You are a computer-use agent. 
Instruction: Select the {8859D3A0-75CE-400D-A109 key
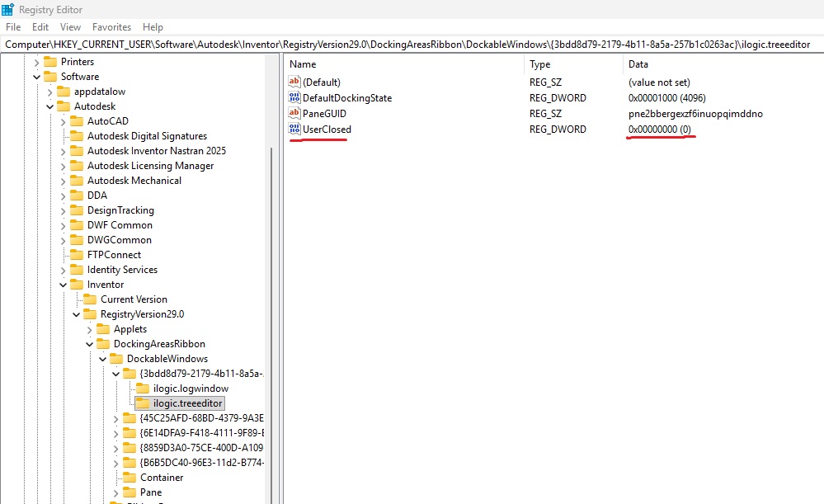click(x=202, y=448)
